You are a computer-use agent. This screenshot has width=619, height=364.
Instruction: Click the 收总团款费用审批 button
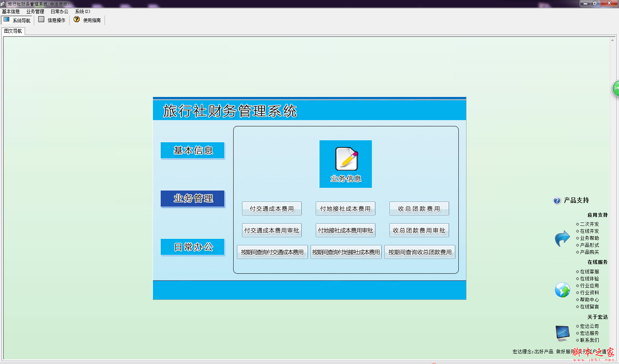[x=419, y=230]
